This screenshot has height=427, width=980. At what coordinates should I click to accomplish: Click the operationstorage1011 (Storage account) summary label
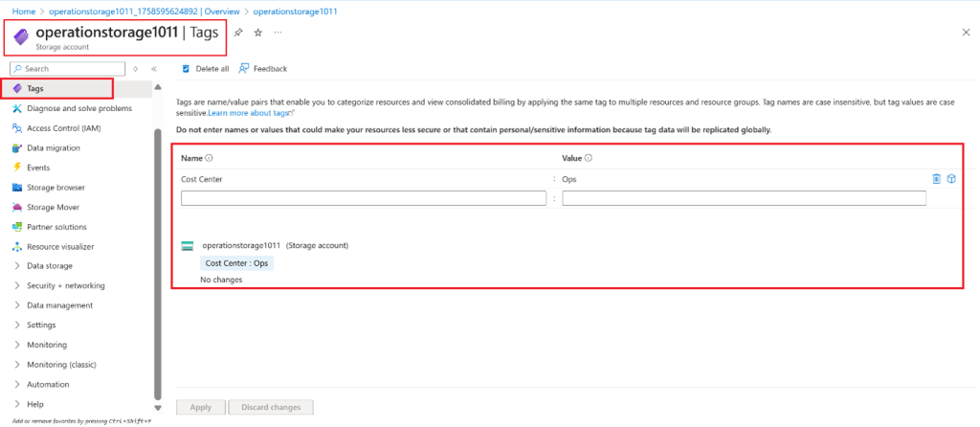click(275, 246)
